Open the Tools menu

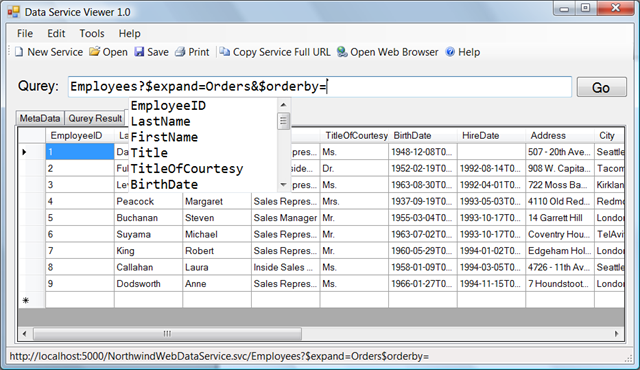(x=92, y=33)
